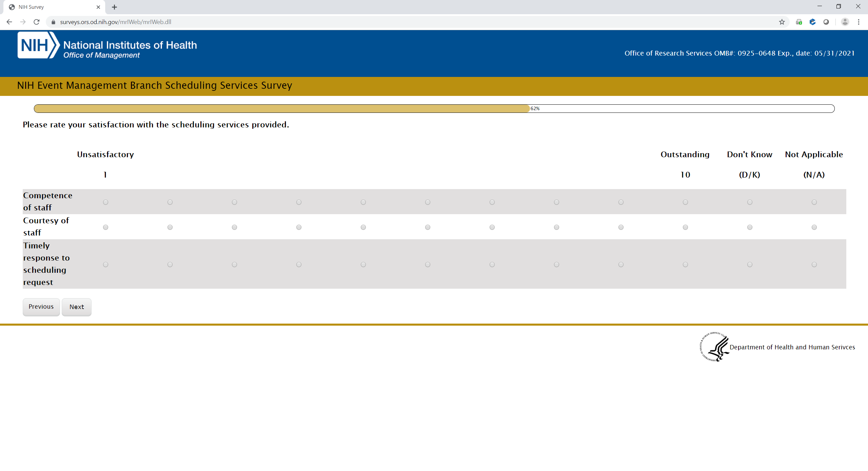Open a new browser tab
The image size is (868, 471).
tap(114, 7)
